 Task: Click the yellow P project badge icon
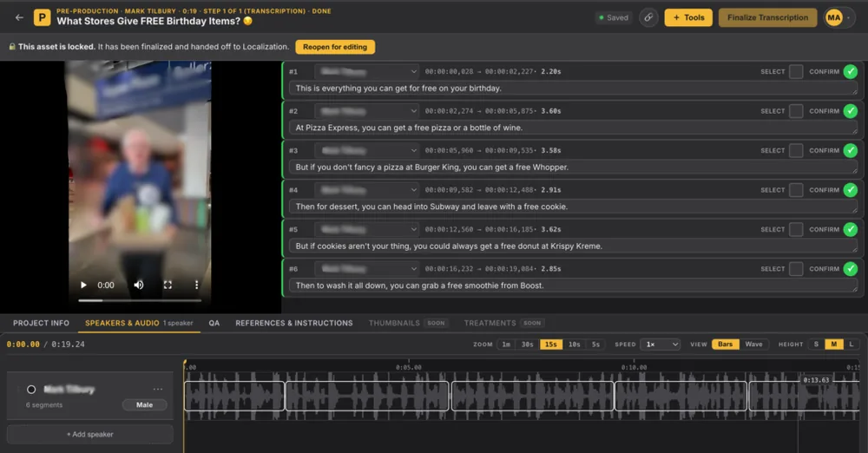pos(42,17)
